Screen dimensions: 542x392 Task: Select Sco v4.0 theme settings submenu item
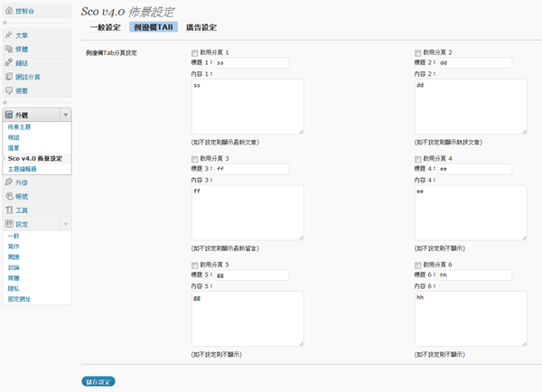point(35,158)
